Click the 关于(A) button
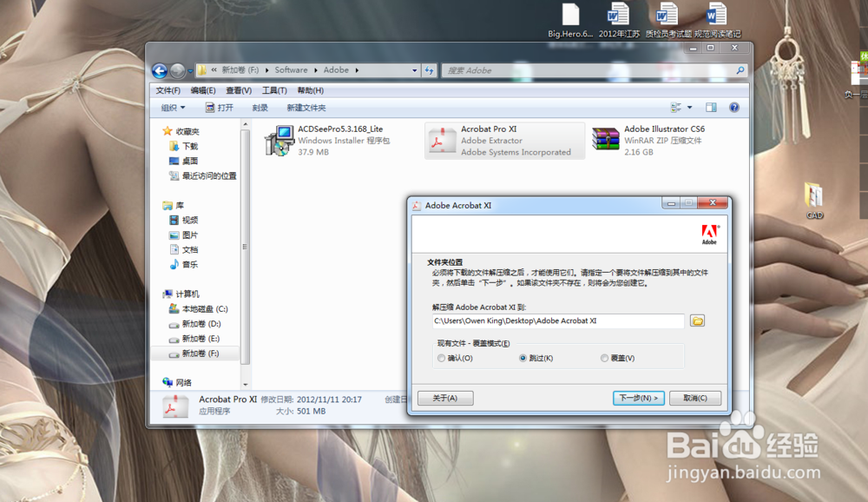This screenshot has width=868, height=502. pos(445,398)
